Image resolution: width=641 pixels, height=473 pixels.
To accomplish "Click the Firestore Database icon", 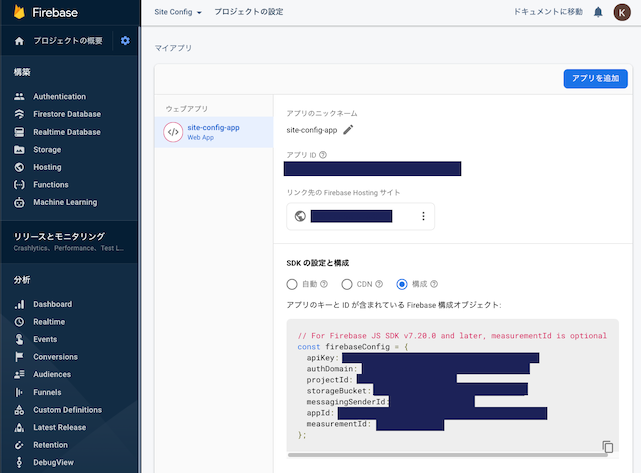I will click(x=19, y=114).
